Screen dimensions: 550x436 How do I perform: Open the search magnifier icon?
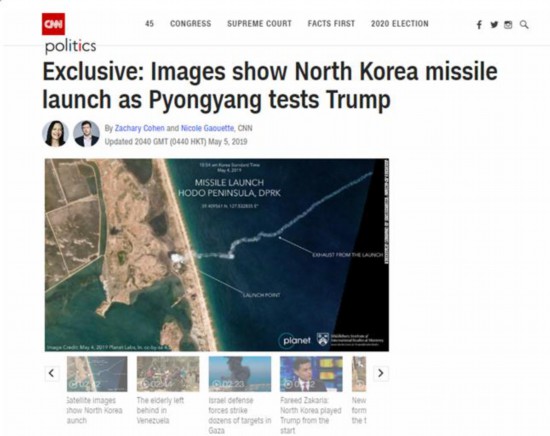coord(524,25)
